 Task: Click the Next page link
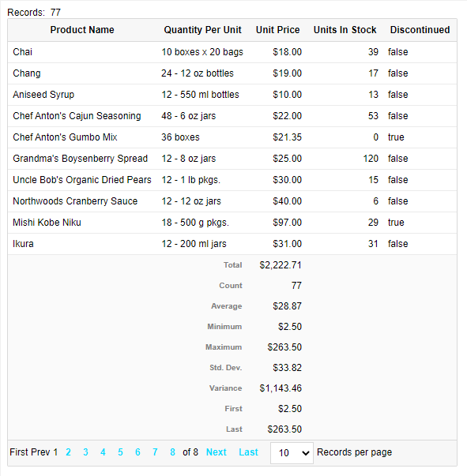217,452
